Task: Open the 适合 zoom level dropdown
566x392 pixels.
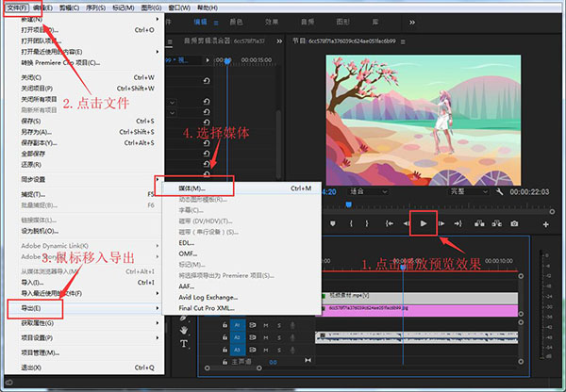Action: pos(368,191)
